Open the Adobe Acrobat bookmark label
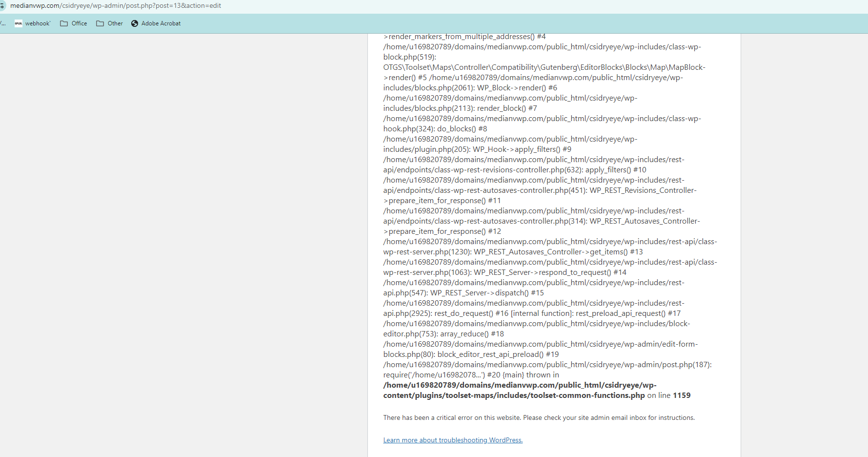Viewport: 868px width, 457px height. (x=161, y=23)
